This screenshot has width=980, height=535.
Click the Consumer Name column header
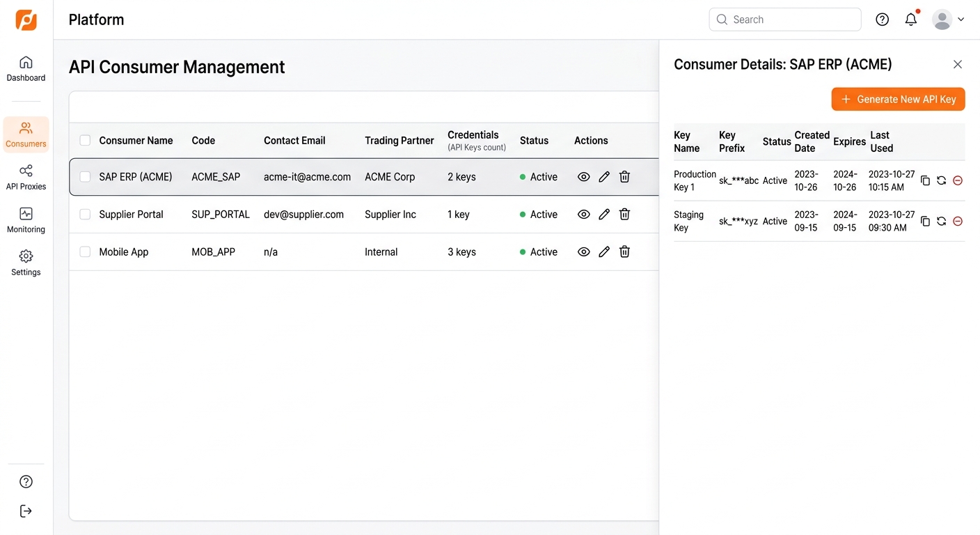(136, 140)
